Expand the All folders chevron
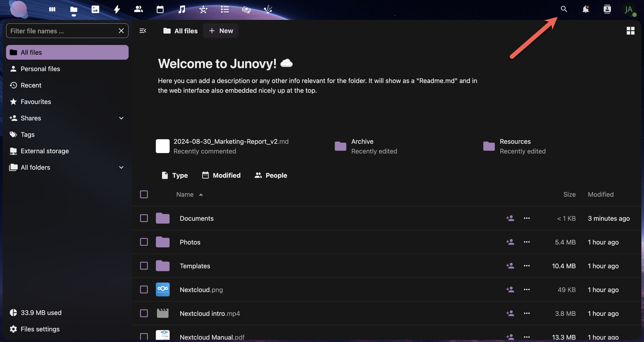644x342 pixels. (x=121, y=167)
